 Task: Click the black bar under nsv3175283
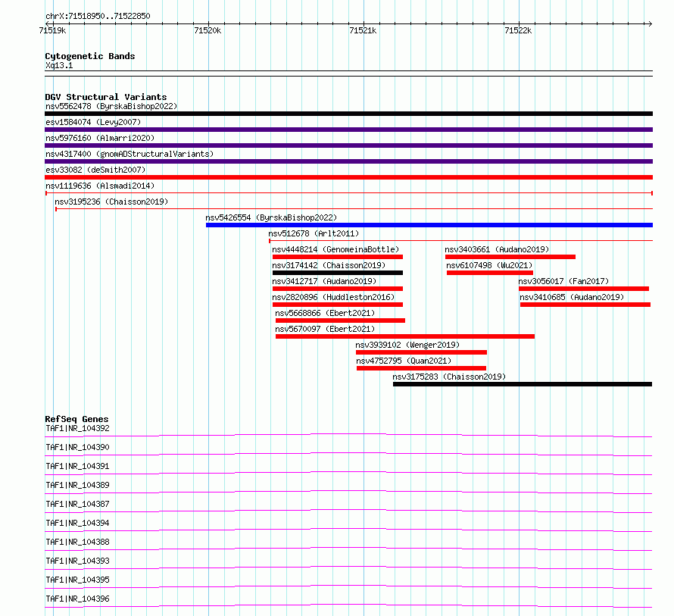pos(523,384)
